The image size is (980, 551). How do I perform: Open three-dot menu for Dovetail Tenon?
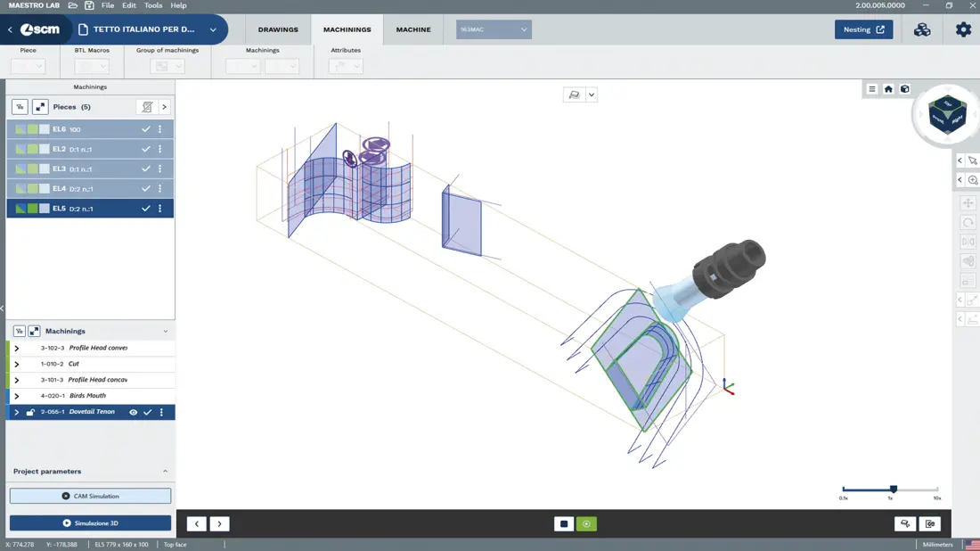(161, 412)
